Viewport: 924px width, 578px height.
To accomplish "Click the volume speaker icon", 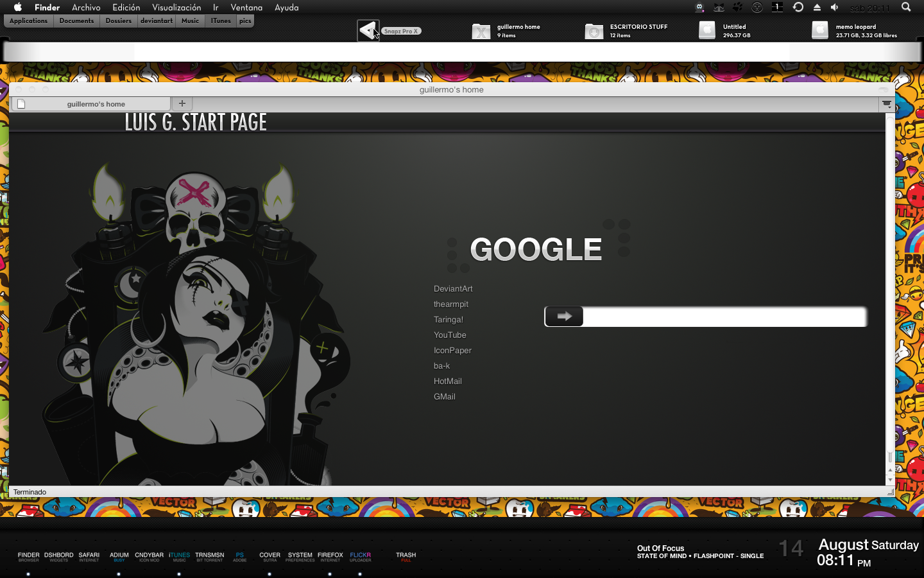I will coord(835,7).
